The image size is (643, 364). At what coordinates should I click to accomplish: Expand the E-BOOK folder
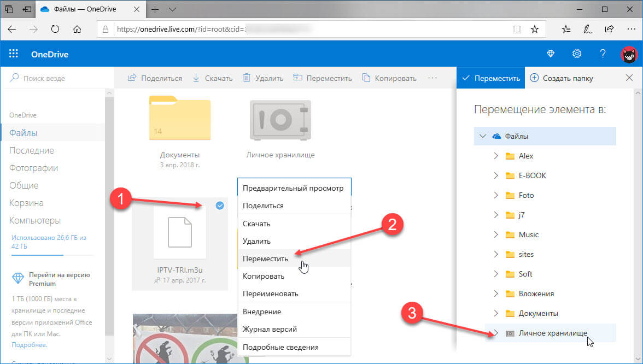[x=496, y=175]
